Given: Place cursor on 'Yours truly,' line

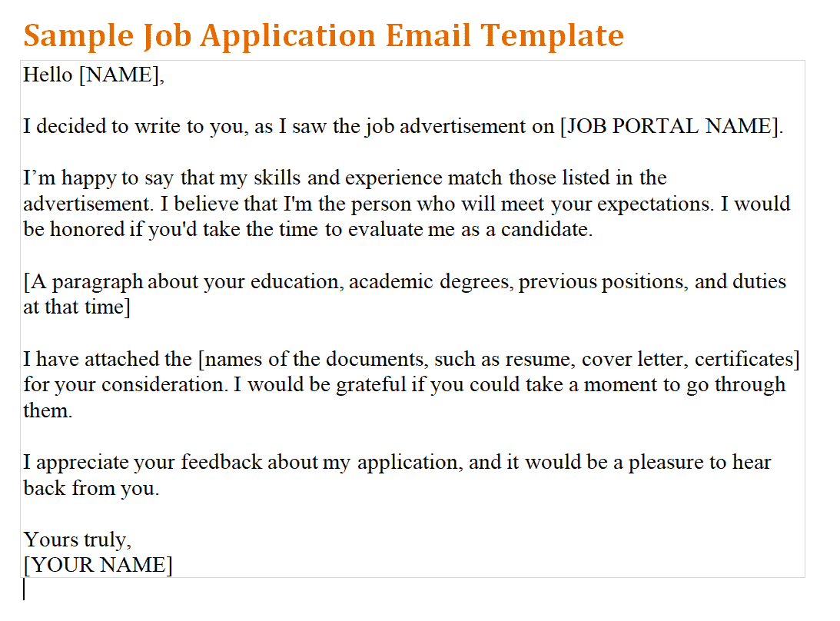Looking at the screenshot, I should click(x=77, y=540).
